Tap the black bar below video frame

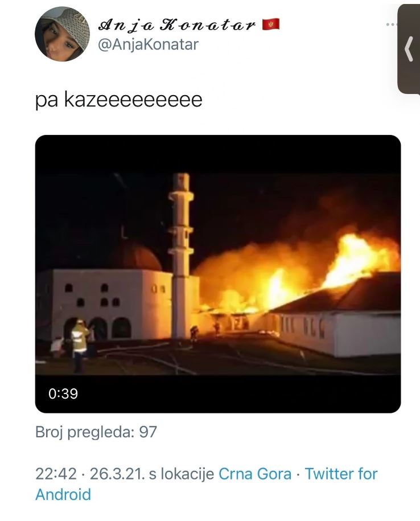[x=218, y=394]
